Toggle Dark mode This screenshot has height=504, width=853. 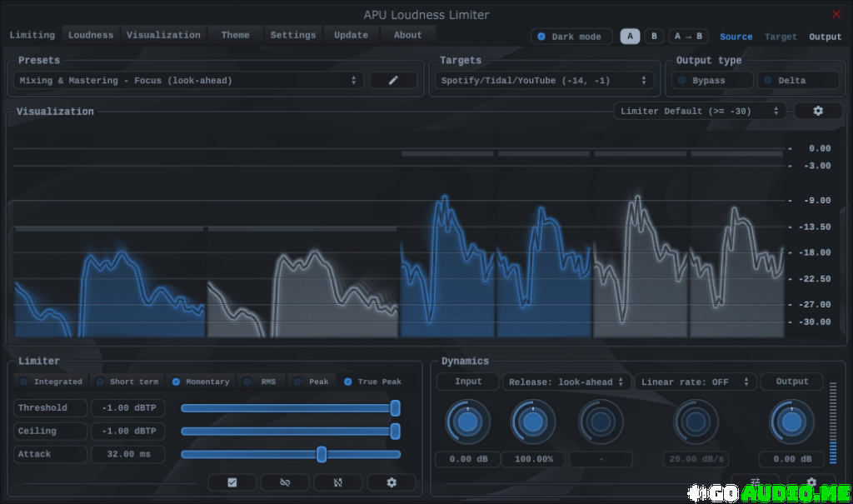click(571, 36)
